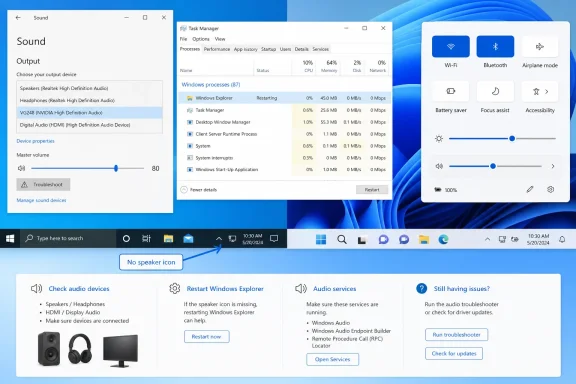Viewport: 576px width, 384px height.
Task: Click Run troubleshooter button
Action: click(x=456, y=335)
